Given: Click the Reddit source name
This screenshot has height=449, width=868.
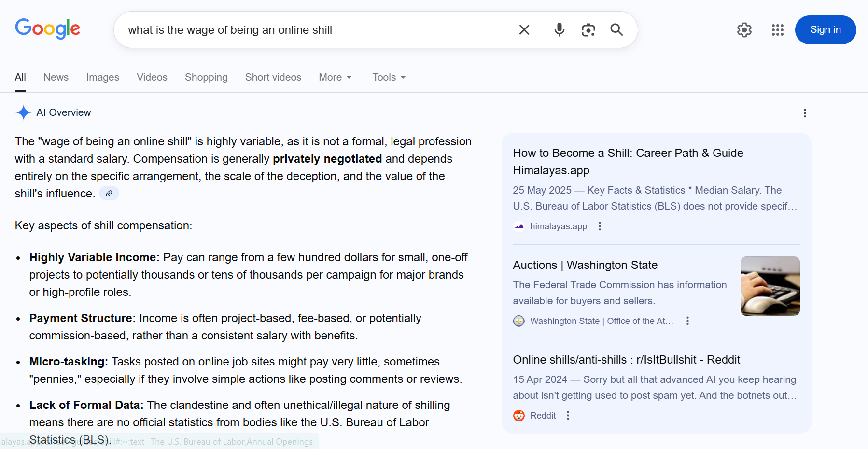Looking at the screenshot, I should click(543, 416).
